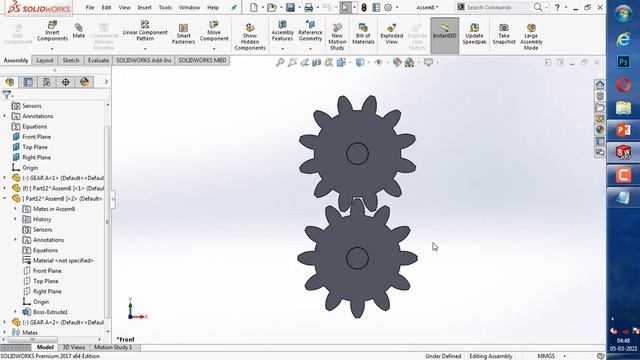Select the Mate tool
640x360 pixels.
(79, 31)
